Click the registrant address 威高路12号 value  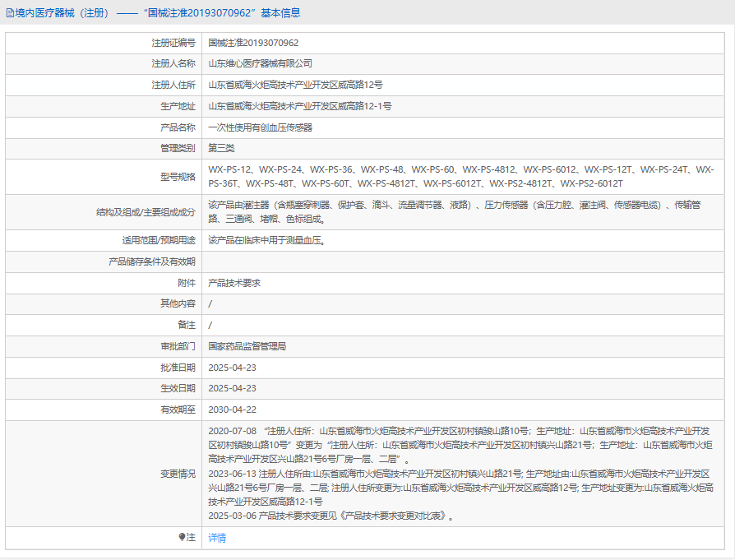(x=295, y=85)
